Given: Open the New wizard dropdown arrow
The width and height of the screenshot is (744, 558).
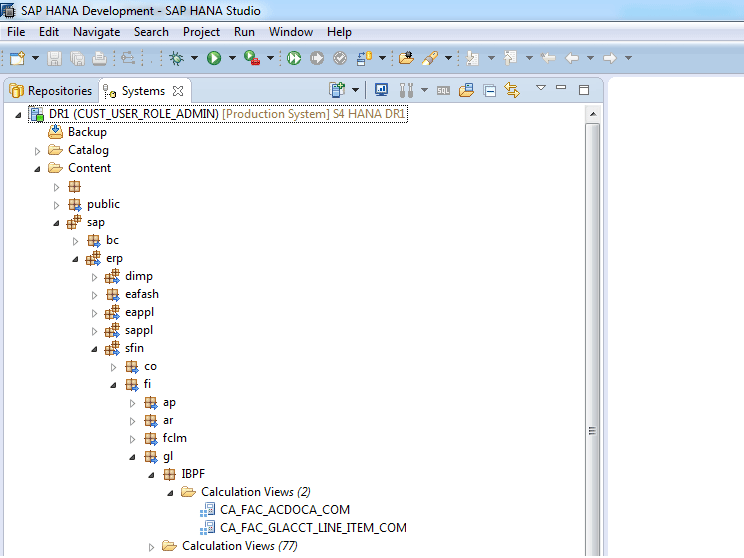Looking at the screenshot, I should [35, 58].
